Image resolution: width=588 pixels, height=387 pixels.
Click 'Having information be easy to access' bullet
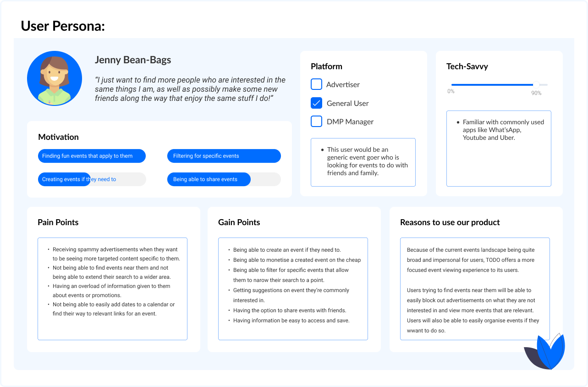pyautogui.click(x=291, y=321)
